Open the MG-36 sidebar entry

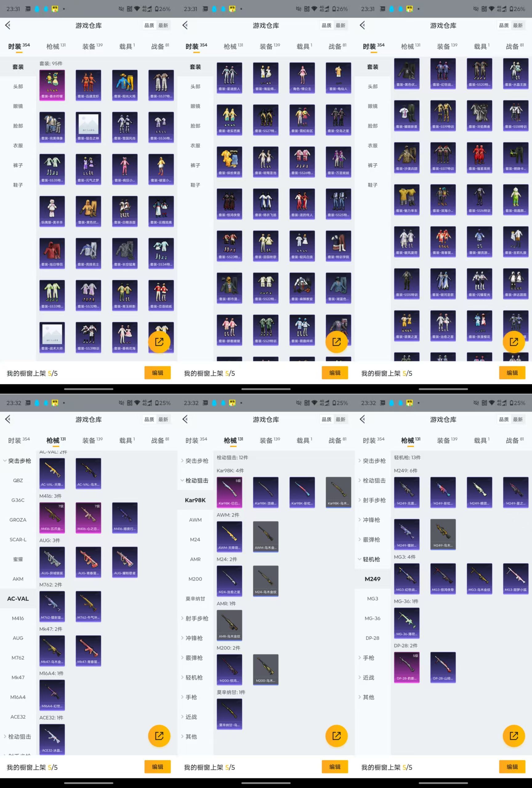tap(372, 618)
